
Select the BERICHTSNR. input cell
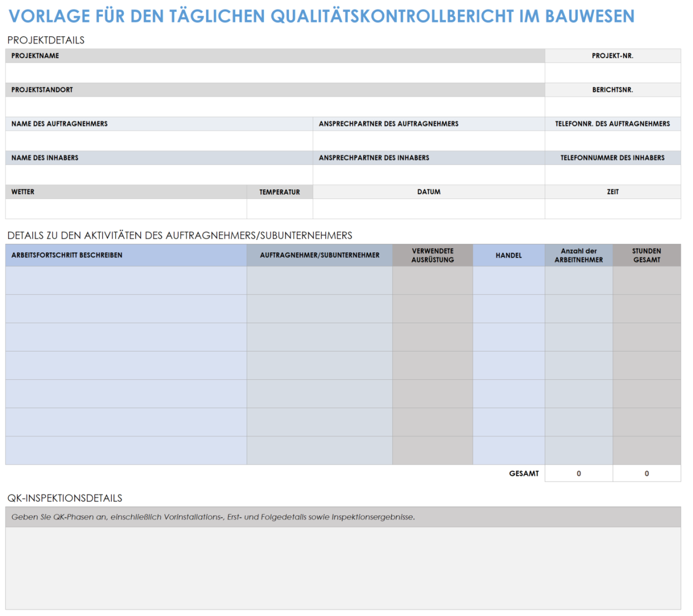click(613, 107)
